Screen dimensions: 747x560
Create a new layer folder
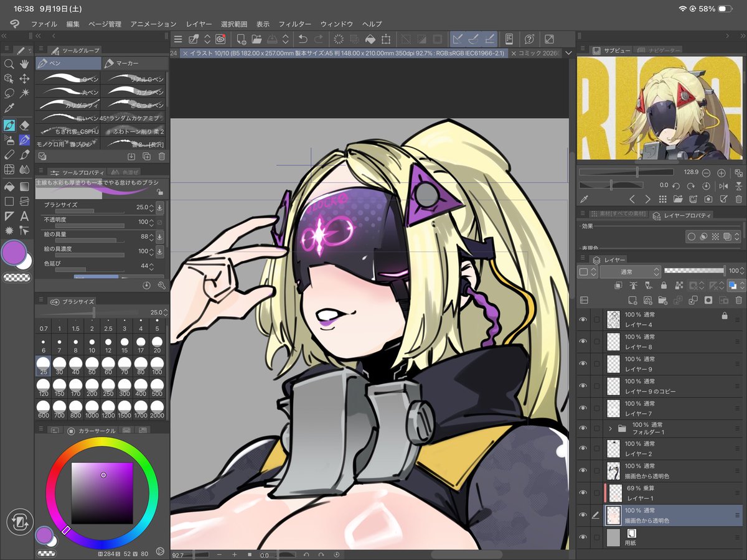pos(663,300)
